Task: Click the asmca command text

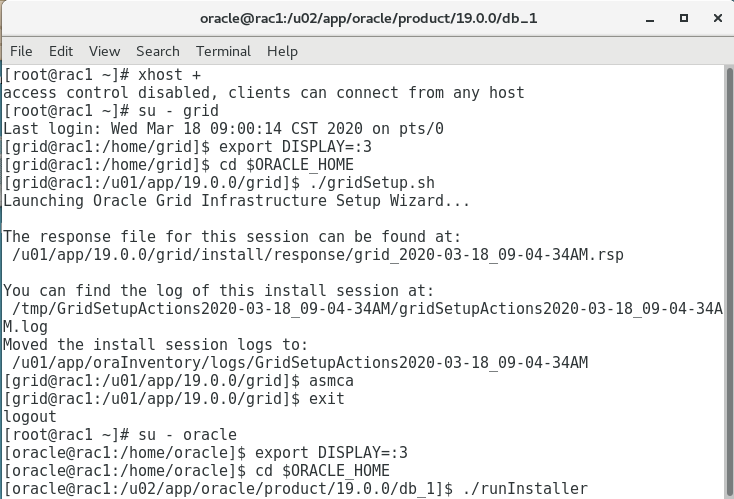Action: click(x=333, y=380)
